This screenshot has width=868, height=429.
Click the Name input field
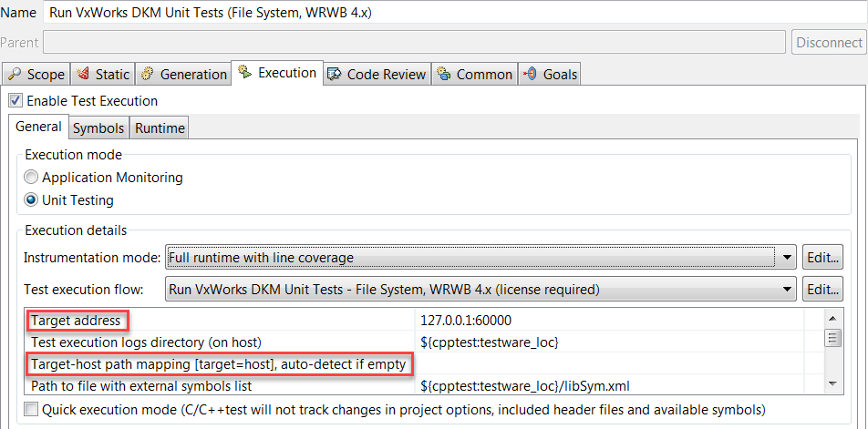point(455,14)
